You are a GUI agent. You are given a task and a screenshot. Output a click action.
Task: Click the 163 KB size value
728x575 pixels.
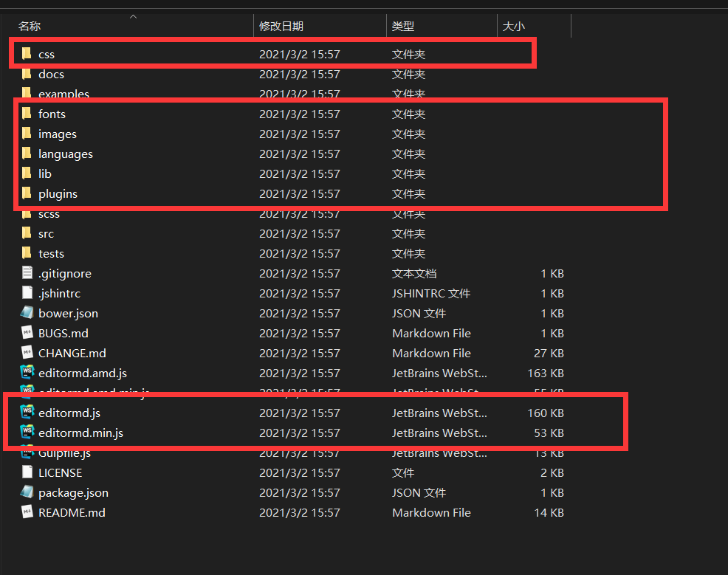click(546, 373)
